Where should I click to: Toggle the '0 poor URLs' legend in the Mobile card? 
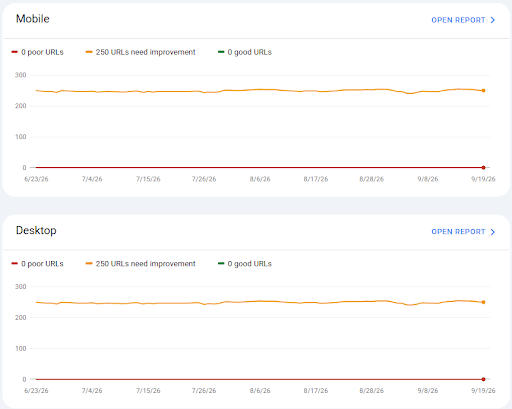(37, 52)
